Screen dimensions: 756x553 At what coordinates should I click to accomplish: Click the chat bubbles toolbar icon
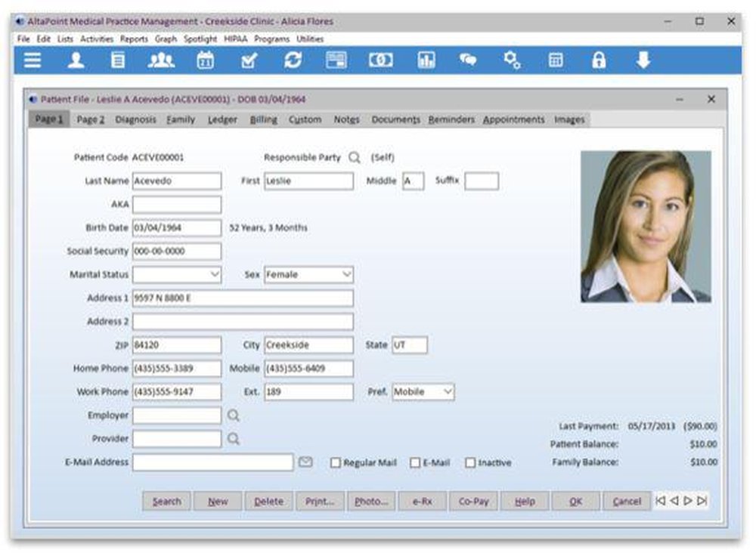coord(468,60)
